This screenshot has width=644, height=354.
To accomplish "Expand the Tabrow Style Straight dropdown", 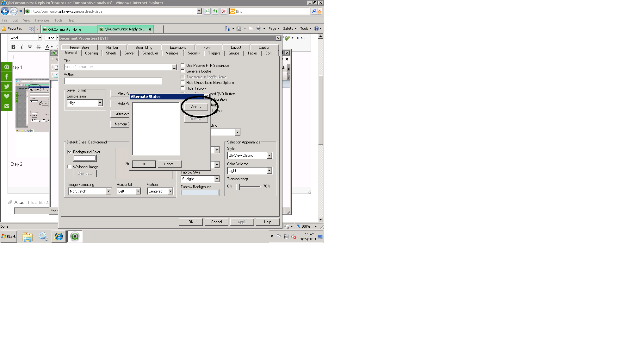I will 217,179.
